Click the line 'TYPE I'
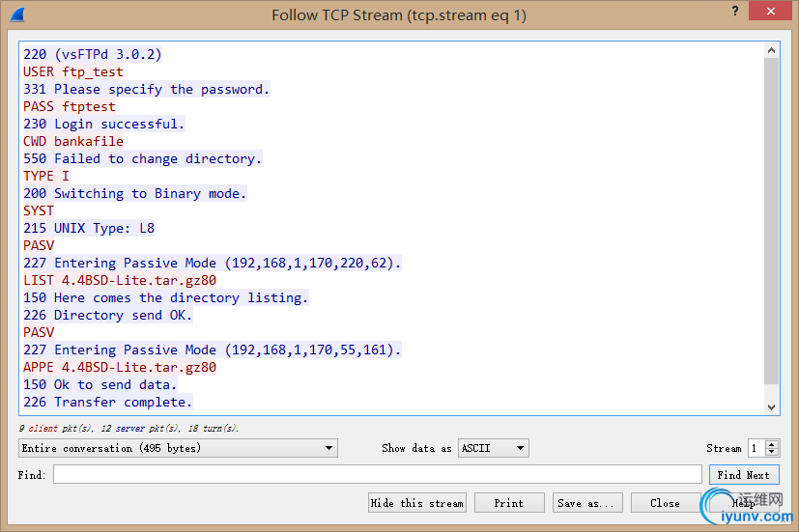Screen dimensions: 799x532 coord(45,176)
